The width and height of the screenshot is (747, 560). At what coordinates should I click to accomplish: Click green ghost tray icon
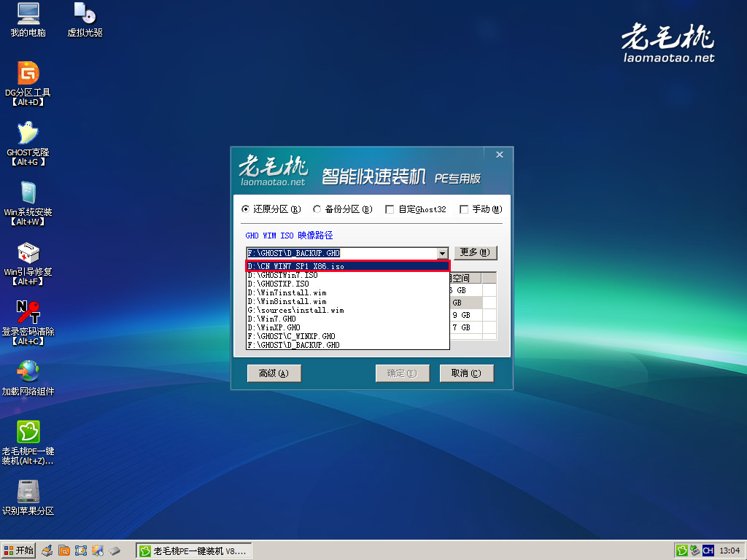(x=682, y=551)
